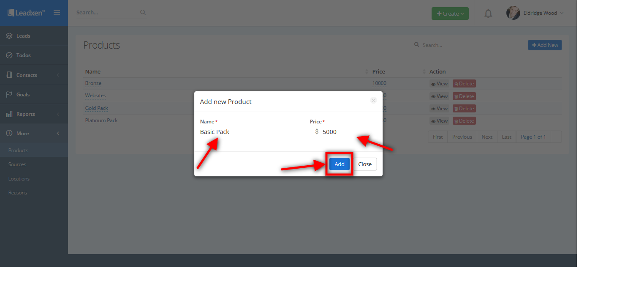Screen dimensions: 644x298
Task: Delete the Websites product
Action: (x=464, y=96)
